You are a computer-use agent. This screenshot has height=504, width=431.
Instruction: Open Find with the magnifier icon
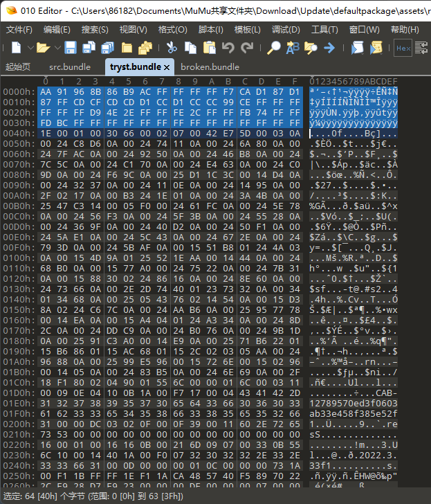click(274, 48)
